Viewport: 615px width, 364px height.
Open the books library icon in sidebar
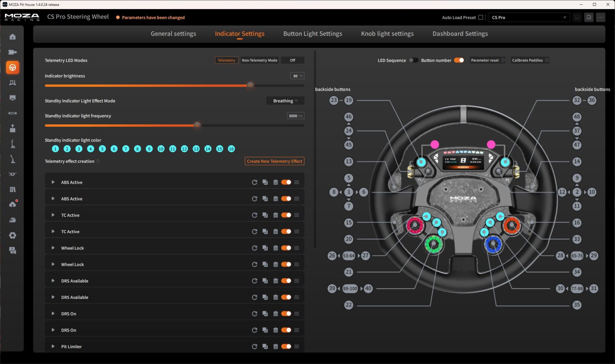[12, 189]
